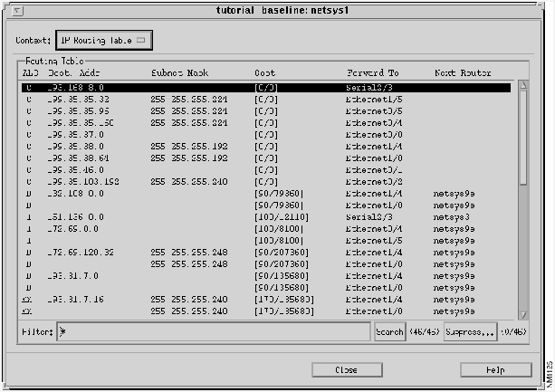The image size is (555, 392).
Task: Click the scrollbar up arrow in routing table
Action: (x=522, y=85)
